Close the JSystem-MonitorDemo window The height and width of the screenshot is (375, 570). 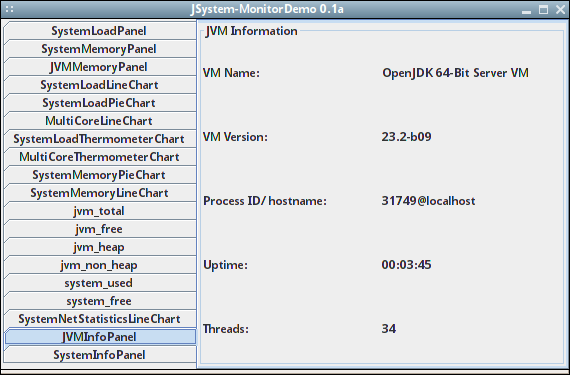[561, 9]
